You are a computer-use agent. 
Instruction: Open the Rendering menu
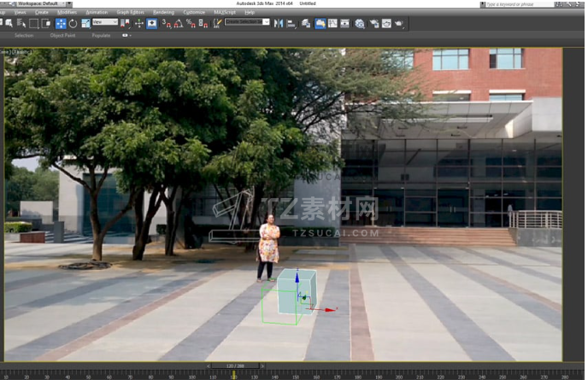(163, 12)
